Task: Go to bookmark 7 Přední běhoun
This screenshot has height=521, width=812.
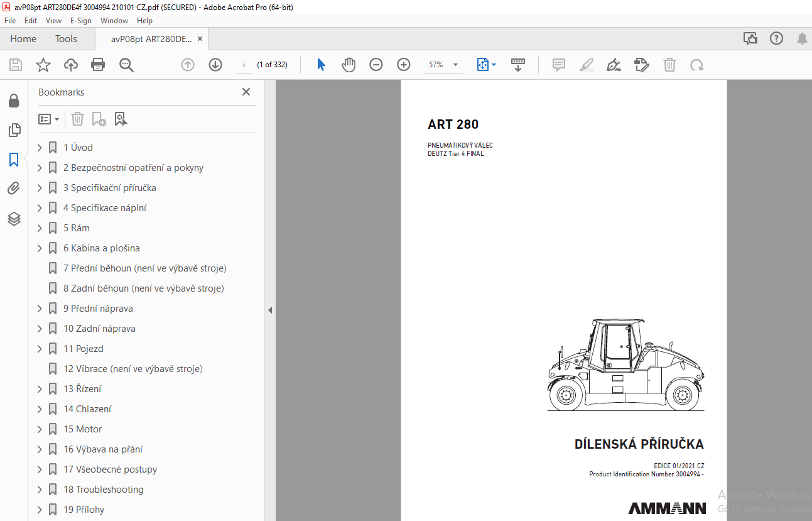Action: (x=145, y=268)
